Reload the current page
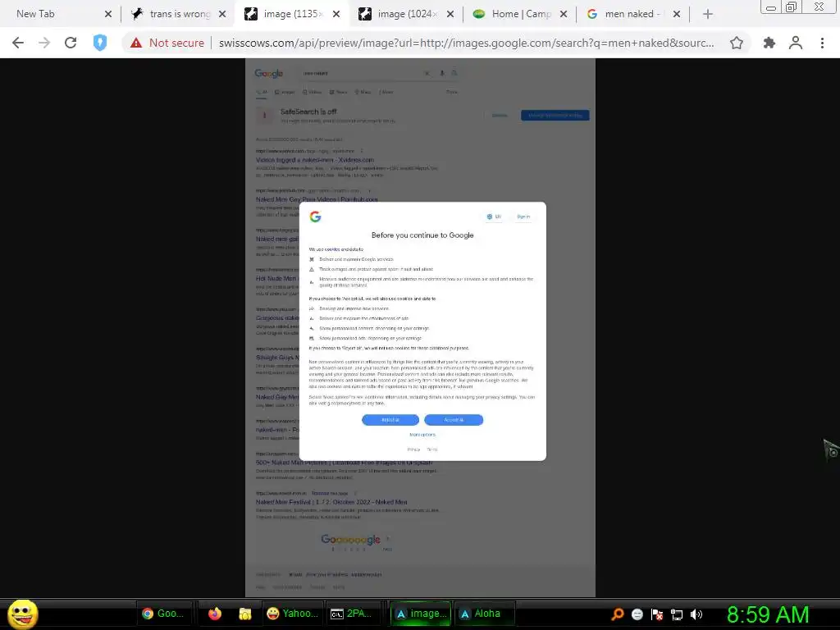The width and height of the screenshot is (840, 630). [71, 43]
